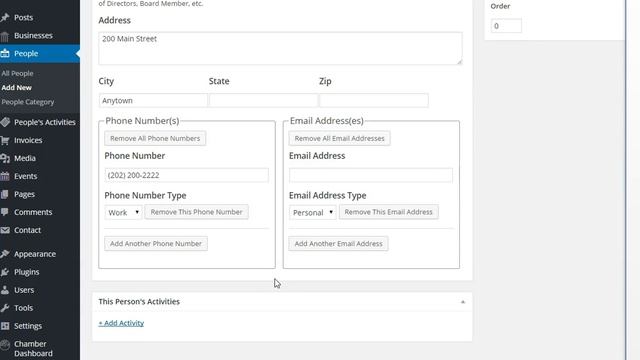Click the Settings sliders icon

(4, 326)
